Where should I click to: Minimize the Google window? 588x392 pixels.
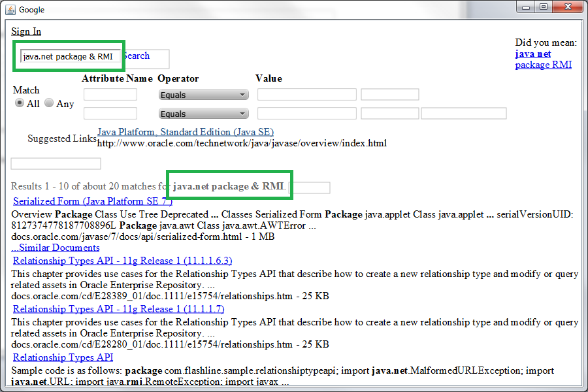click(526, 7)
